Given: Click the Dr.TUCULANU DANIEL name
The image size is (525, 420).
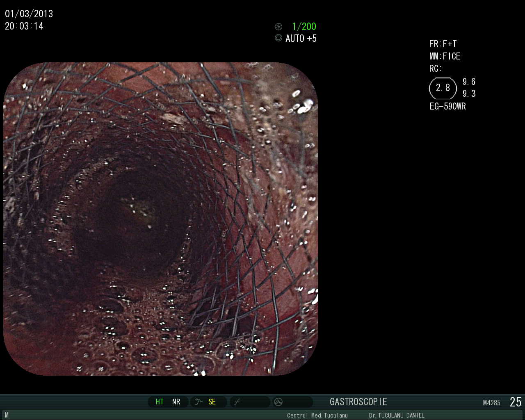Looking at the screenshot, I should (x=397, y=415).
